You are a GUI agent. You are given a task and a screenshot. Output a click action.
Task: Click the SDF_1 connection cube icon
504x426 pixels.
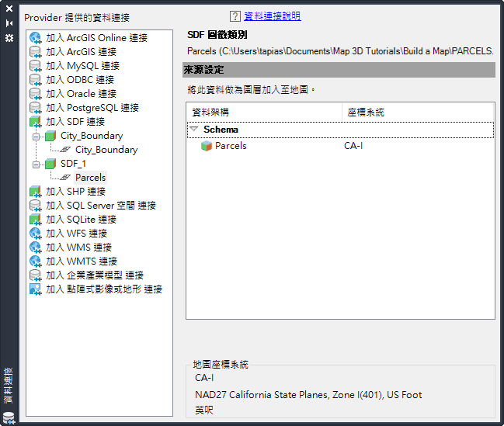pos(50,164)
